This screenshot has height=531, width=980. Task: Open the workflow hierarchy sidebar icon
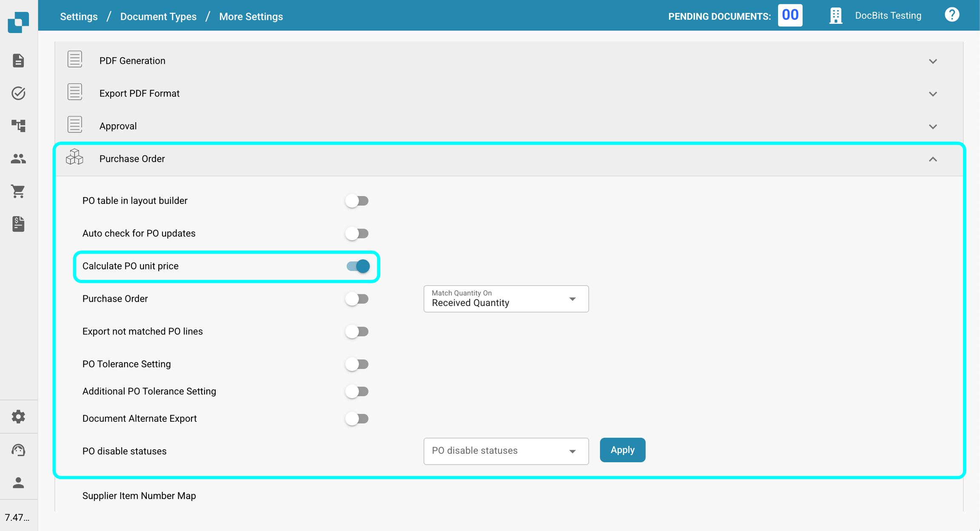click(x=18, y=126)
